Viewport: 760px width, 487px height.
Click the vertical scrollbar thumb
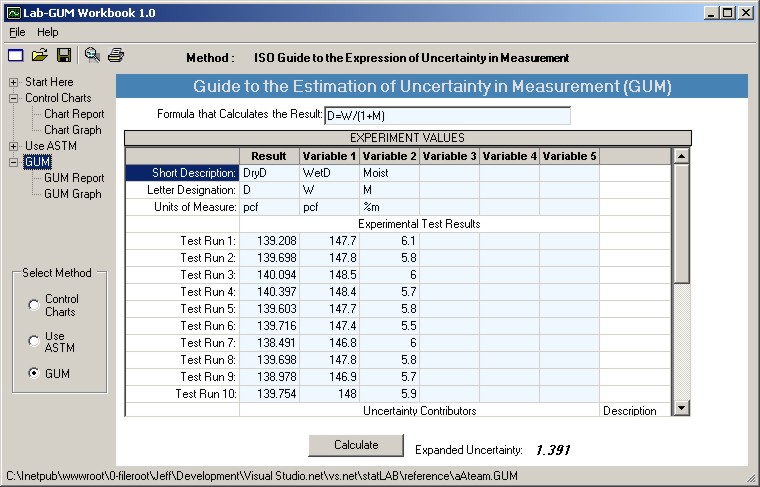tap(681, 224)
